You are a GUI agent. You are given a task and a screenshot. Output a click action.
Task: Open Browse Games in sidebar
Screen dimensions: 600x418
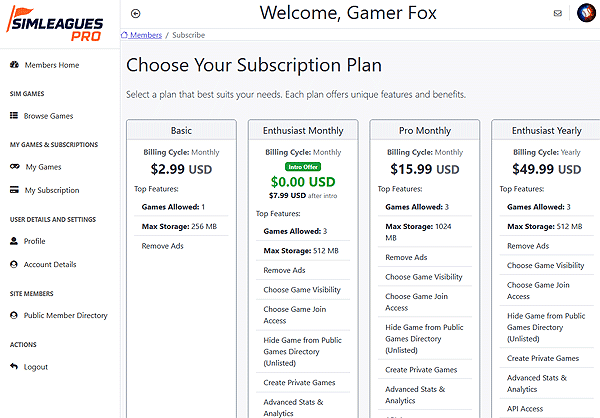(49, 116)
